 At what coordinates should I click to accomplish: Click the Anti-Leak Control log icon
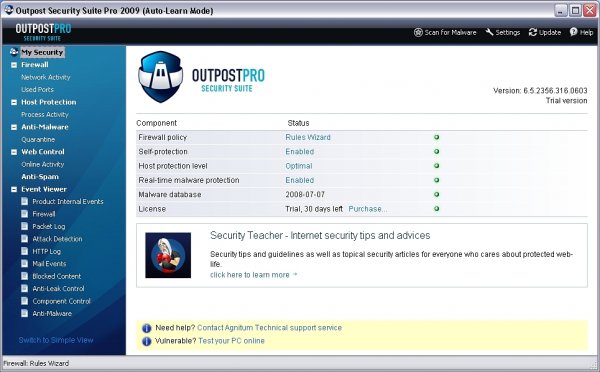coord(24,289)
